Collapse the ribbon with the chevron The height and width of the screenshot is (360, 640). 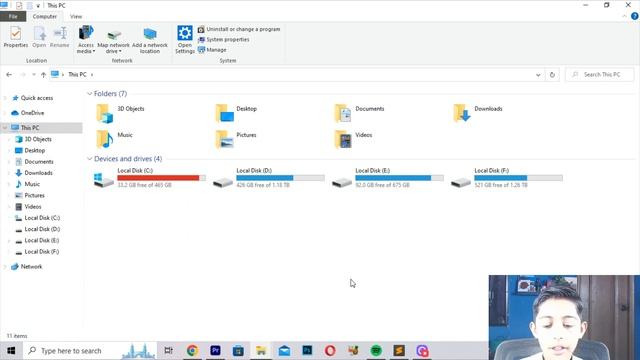point(624,16)
